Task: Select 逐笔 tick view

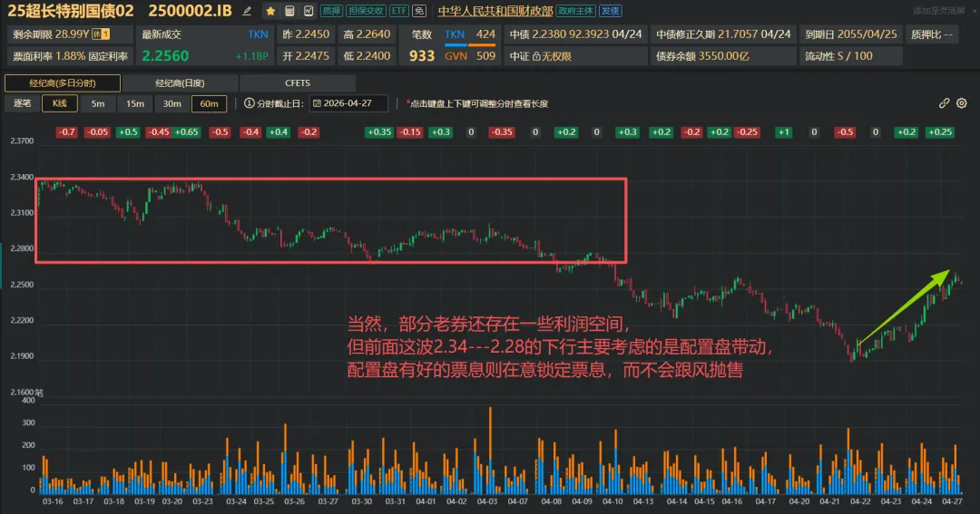Action: [x=23, y=103]
